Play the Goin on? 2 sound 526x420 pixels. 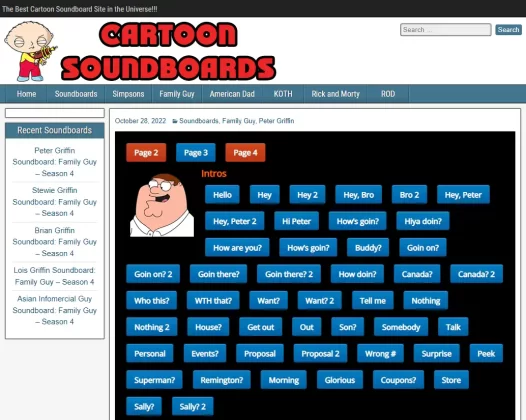[153, 274]
